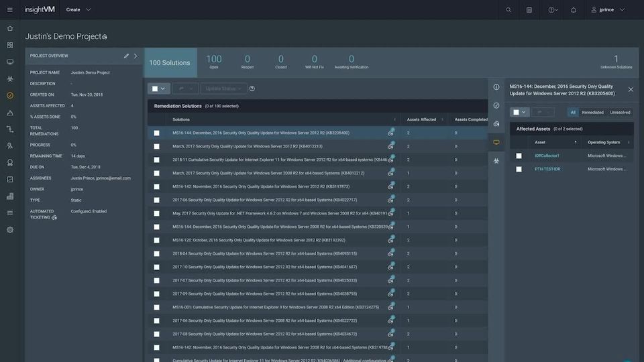Check the MS16-142 KB3197873 solution row
644x362 pixels.
156,187
